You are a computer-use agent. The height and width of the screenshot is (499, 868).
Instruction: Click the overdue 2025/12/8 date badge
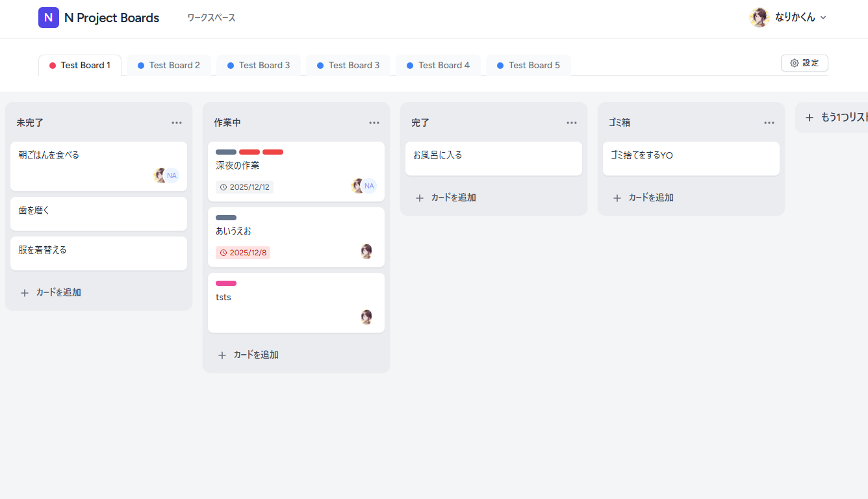pos(242,253)
